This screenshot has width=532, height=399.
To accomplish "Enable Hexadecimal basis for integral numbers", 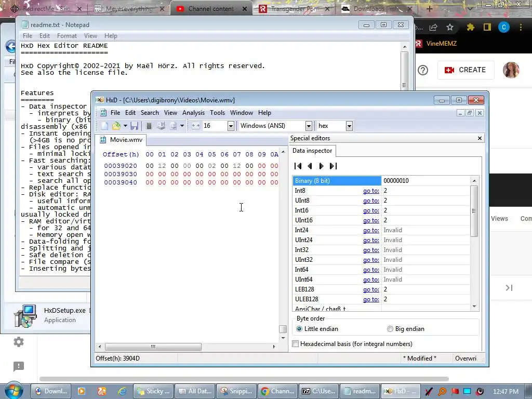I will tap(296, 344).
